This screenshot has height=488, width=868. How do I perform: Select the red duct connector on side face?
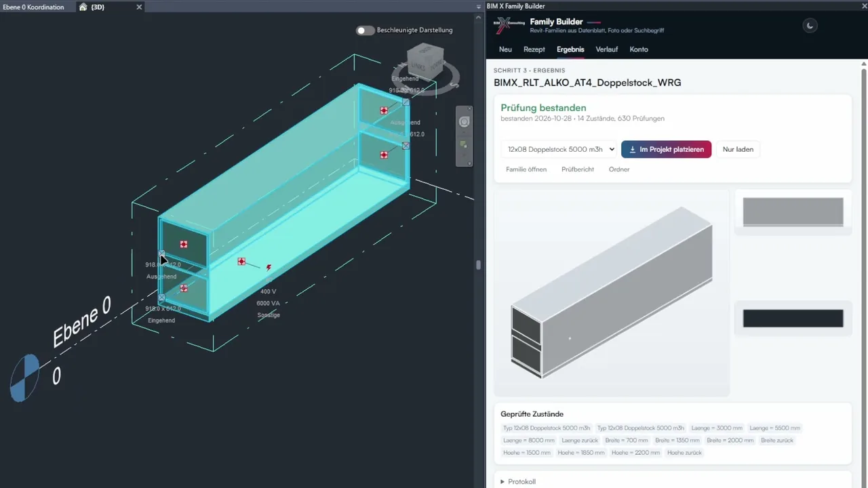pyautogui.click(x=241, y=261)
